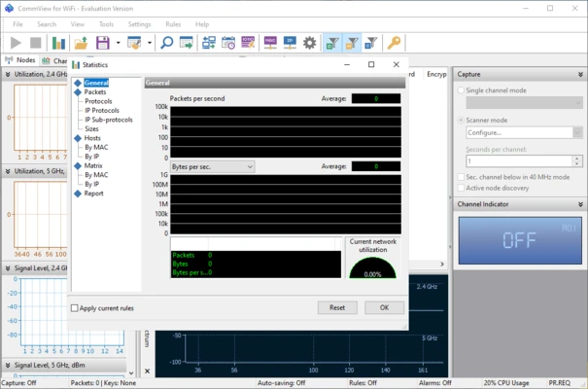Collapse Utilization, 2.4 GHz section
This screenshot has width=588, height=389.
pos(8,74)
